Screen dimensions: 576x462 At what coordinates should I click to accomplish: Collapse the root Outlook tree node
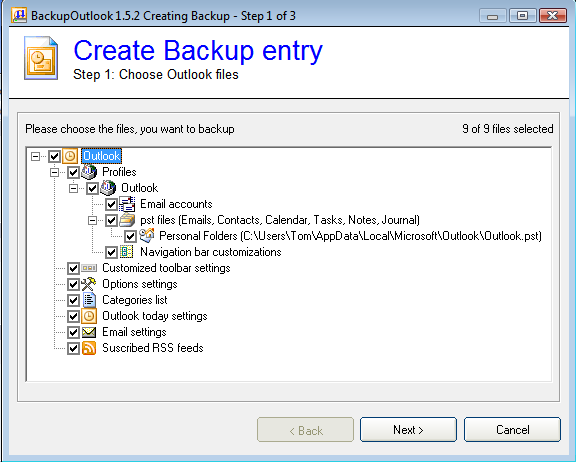tap(35, 156)
